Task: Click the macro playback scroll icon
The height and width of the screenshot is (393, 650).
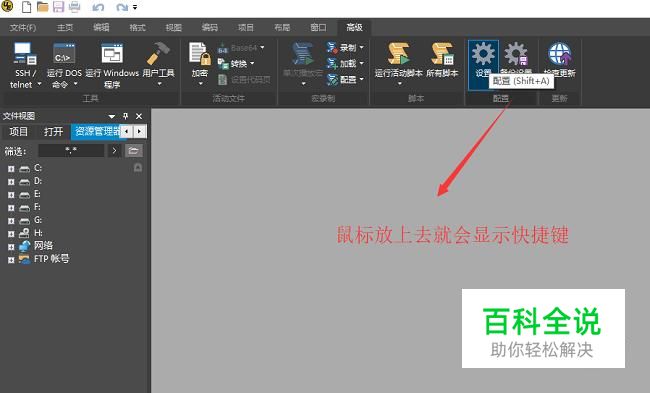Action: pos(303,54)
